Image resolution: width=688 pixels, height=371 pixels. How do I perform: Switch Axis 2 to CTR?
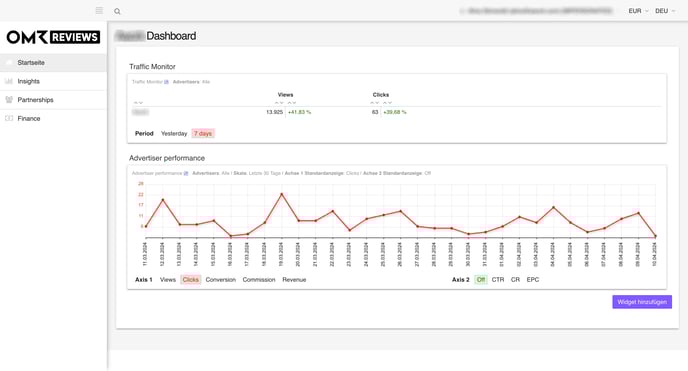pos(498,279)
